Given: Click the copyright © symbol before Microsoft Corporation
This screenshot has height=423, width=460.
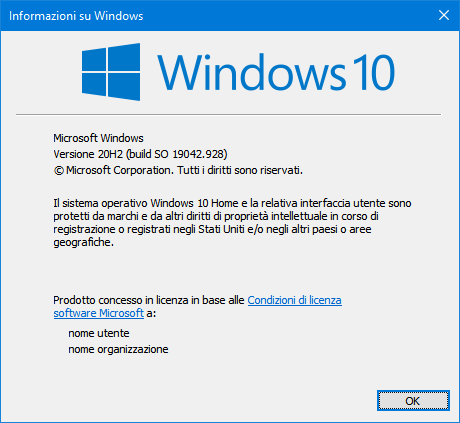Looking at the screenshot, I should (58, 171).
